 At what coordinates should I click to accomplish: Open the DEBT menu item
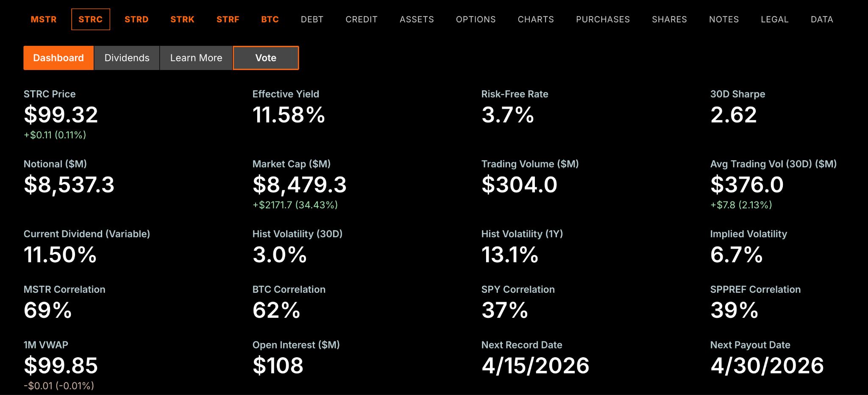[x=312, y=20]
